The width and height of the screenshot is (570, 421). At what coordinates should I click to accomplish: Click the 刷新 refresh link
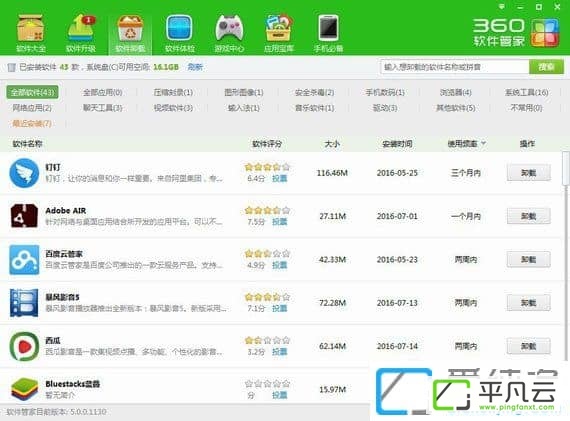point(195,67)
